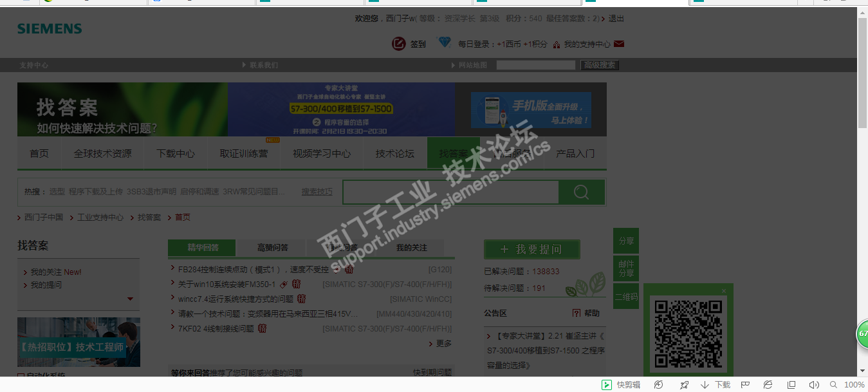Click the 邮件分享 side button
Screen dimensions: 868x392
point(626,268)
